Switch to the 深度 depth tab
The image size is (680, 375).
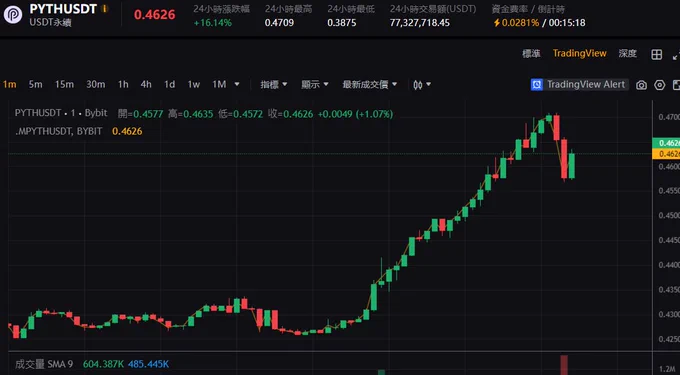point(628,54)
